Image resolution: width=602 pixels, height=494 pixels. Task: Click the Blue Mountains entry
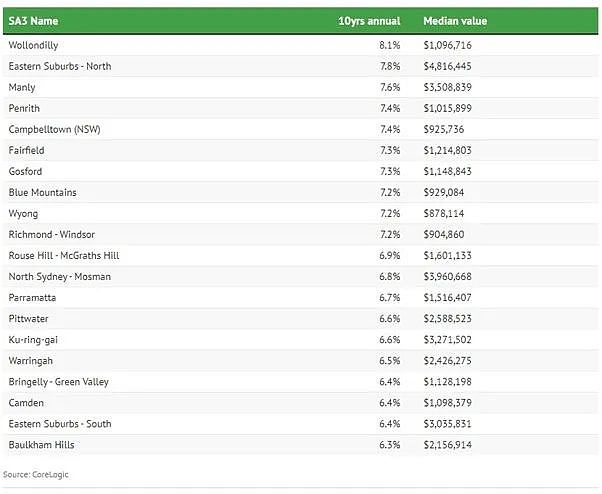pos(43,193)
